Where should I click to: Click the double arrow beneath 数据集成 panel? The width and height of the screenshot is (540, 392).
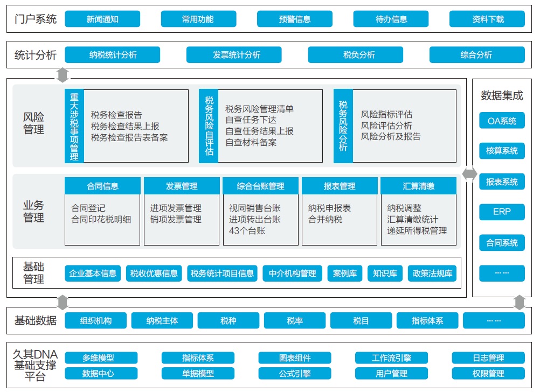pos(520,302)
